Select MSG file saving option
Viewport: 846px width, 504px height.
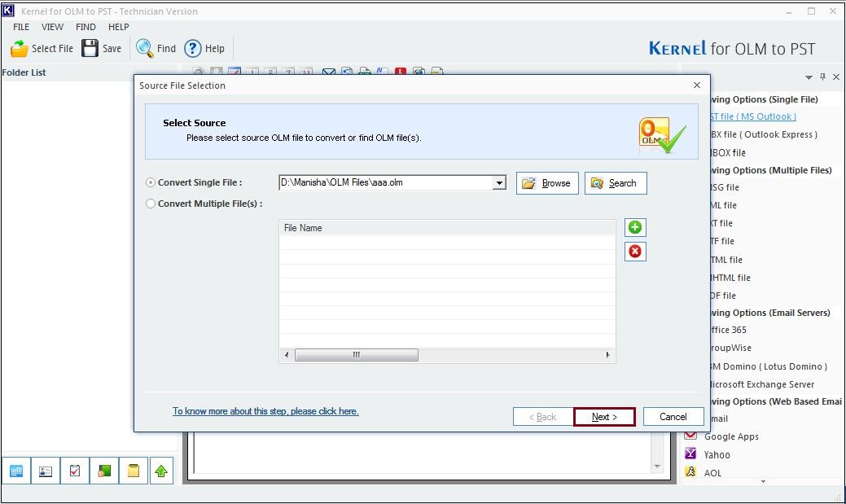tap(725, 187)
